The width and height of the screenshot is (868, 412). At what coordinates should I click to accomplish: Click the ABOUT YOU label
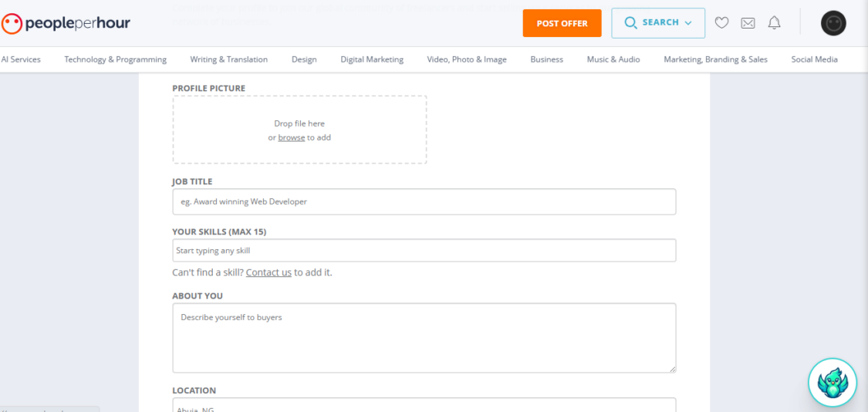tap(198, 295)
